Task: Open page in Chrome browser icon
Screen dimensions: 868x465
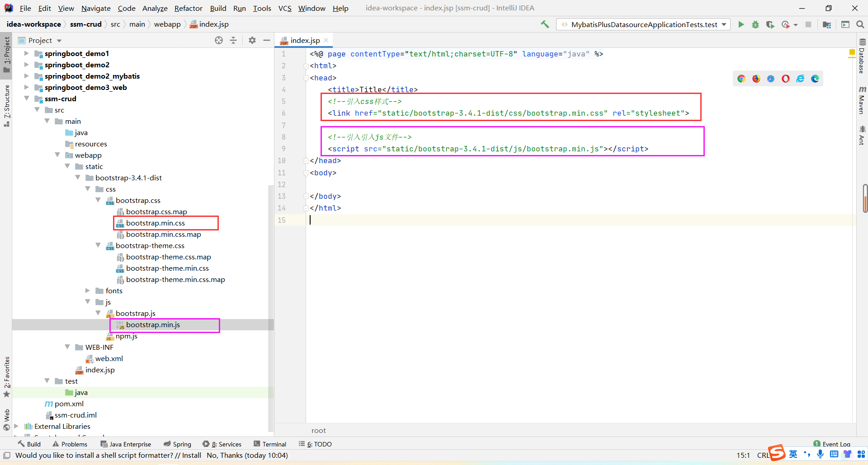Action: [741, 79]
